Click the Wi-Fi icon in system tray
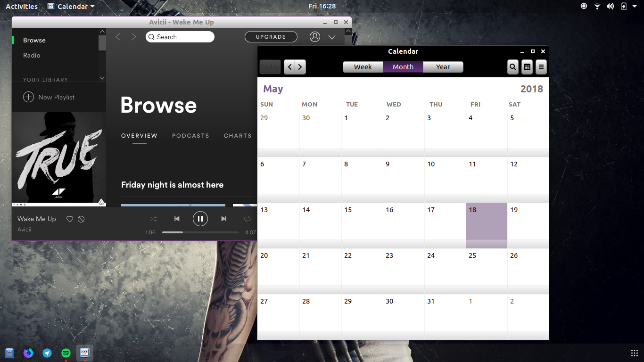644x362 pixels. coord(597,6)
